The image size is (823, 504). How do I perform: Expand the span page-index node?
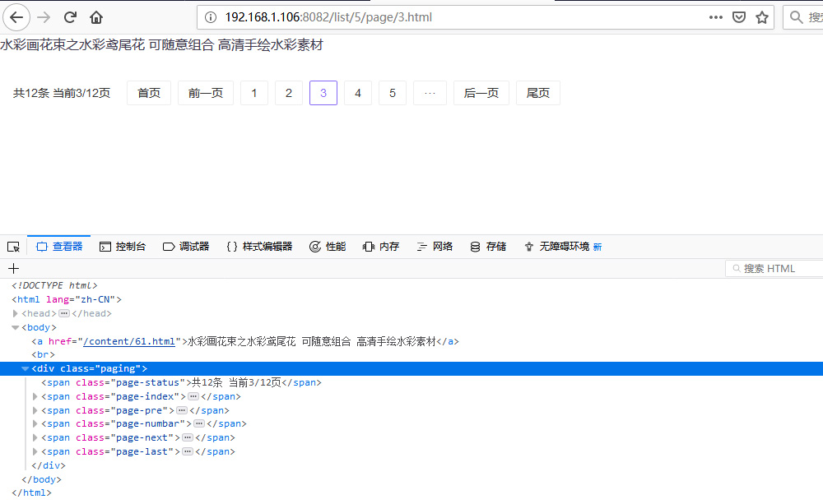35,396
